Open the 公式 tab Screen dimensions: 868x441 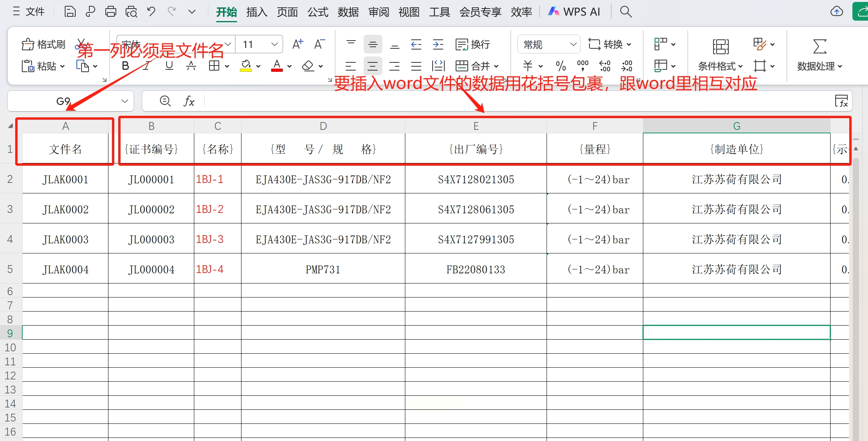pyautogui.click(x=318, y=12)
